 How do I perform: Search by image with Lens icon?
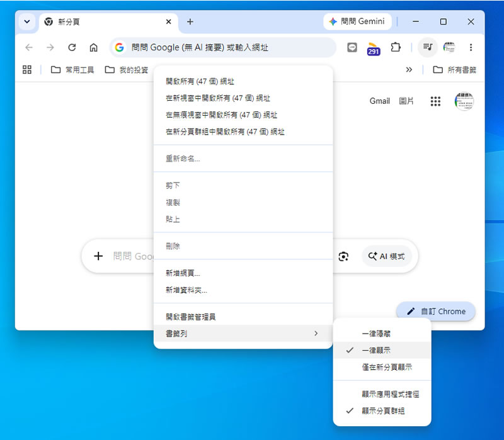coord(343,256)
